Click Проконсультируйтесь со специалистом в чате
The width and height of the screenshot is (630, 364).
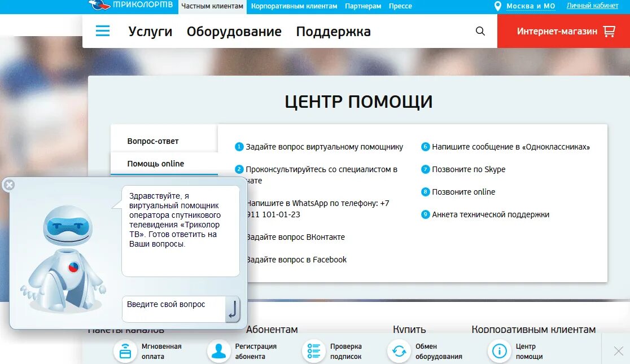[x=321, y=175]
